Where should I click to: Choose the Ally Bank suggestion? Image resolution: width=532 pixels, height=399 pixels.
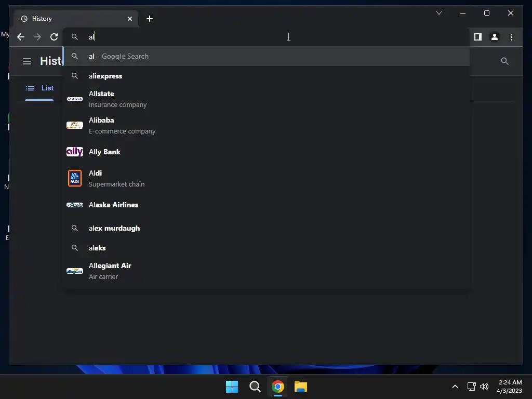[267, 152]
